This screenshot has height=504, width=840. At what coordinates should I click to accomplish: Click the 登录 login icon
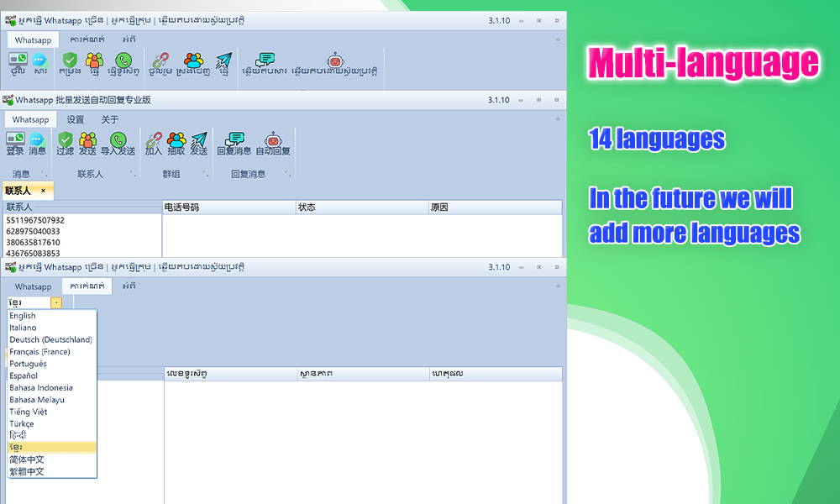[x=15, y=141]
